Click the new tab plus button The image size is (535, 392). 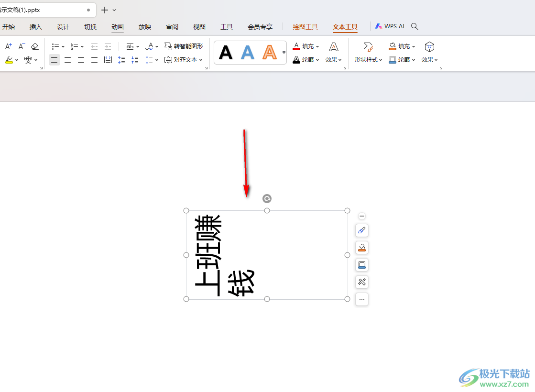click(105, 10)
